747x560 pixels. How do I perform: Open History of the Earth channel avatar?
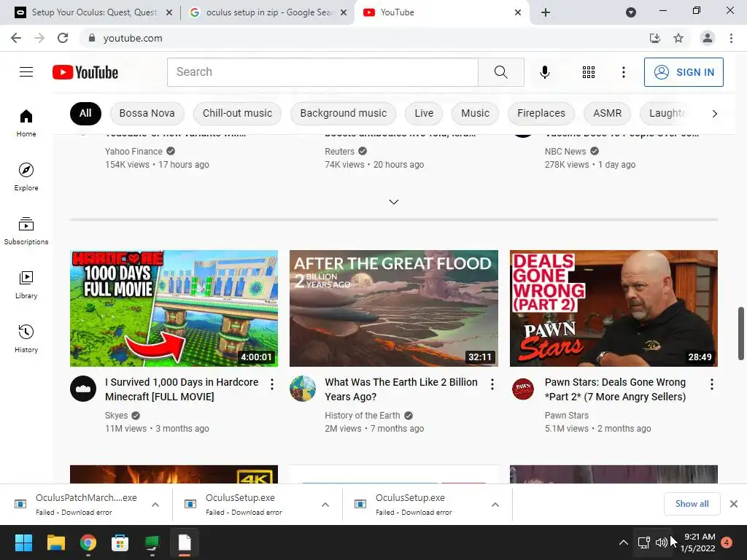click(x=303, y=389)
